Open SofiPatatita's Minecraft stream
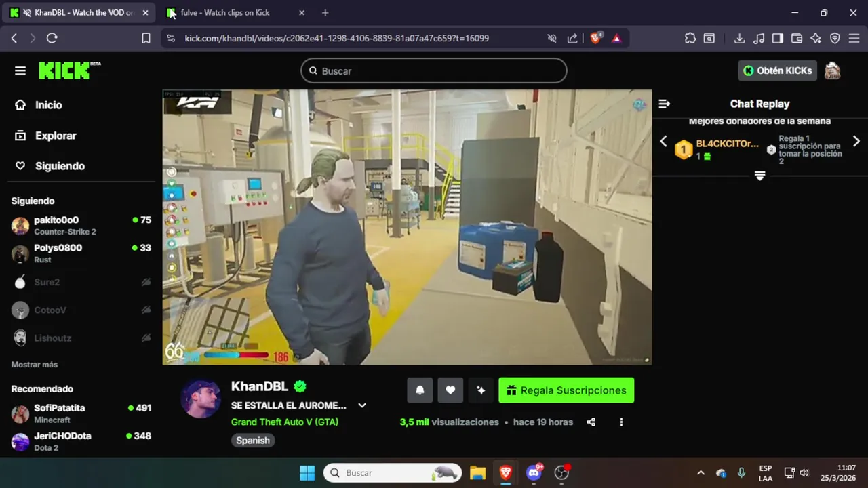This screenshot has height=488, width=868. pyautogui.click(x=81, y=413)
